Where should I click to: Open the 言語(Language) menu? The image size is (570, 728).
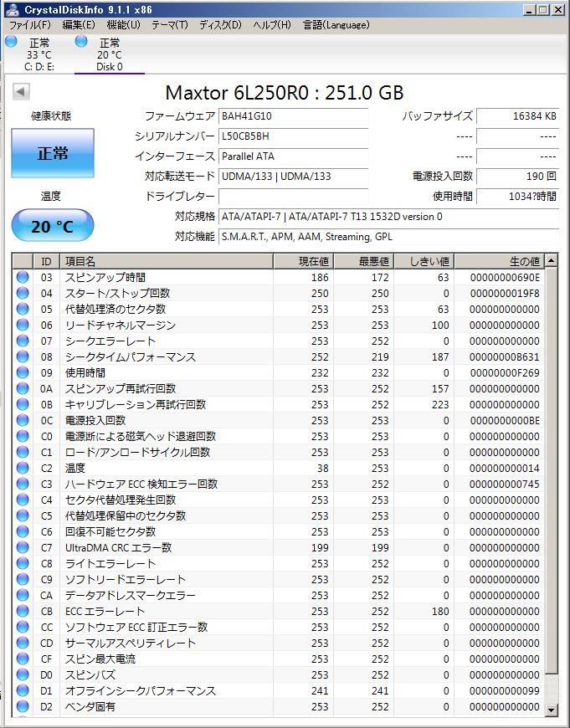point(336,25)
